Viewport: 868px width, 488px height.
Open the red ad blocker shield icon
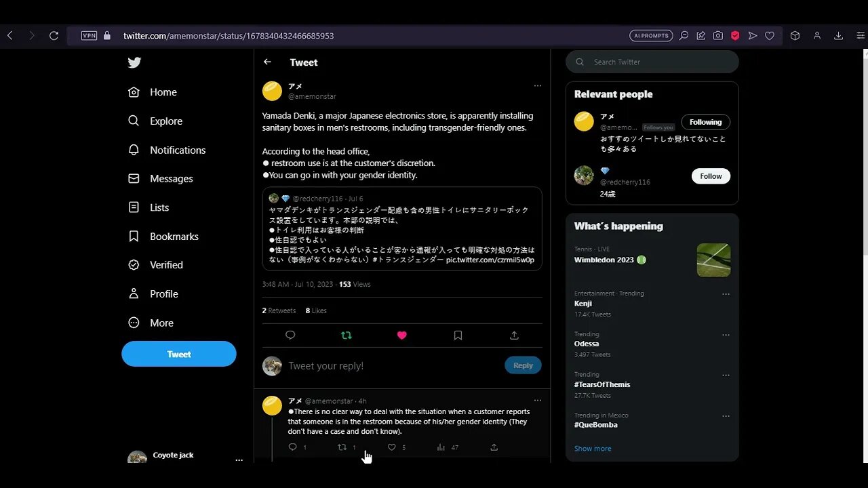click(735, 35)
